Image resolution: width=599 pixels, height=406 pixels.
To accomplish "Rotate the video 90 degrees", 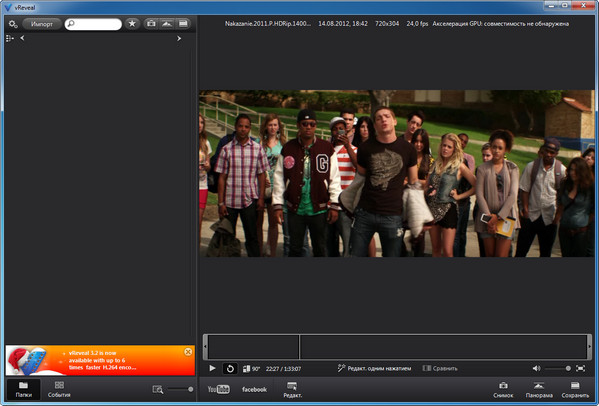I will tap(251, 369).
